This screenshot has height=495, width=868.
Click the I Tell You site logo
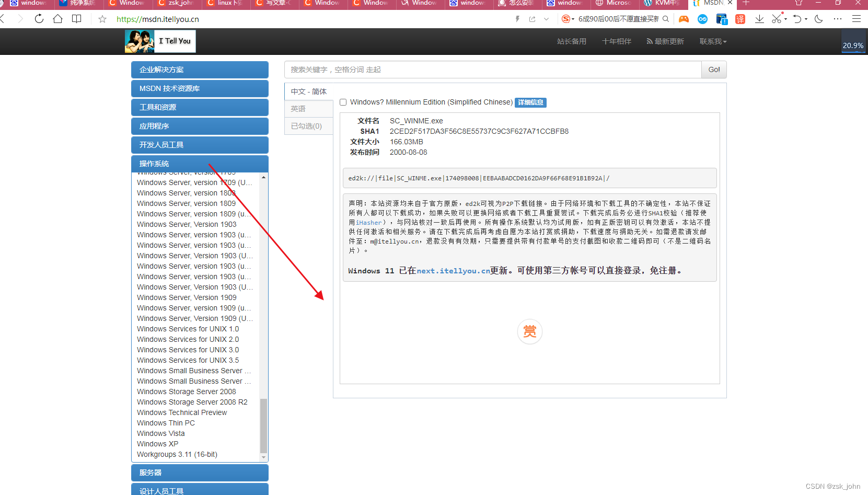tap(160, 41)
